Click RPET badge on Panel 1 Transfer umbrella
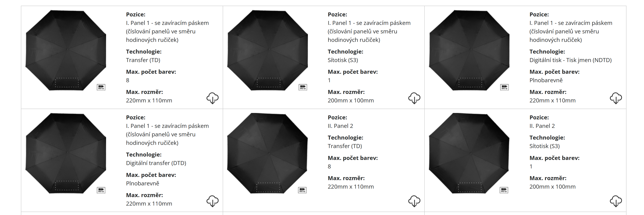644x215 pixels. pyautogui.click(x=101, y=87)
